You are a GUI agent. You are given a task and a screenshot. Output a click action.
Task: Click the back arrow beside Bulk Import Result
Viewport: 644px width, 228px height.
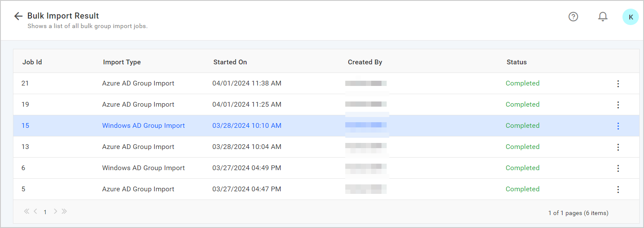point(18,16)
